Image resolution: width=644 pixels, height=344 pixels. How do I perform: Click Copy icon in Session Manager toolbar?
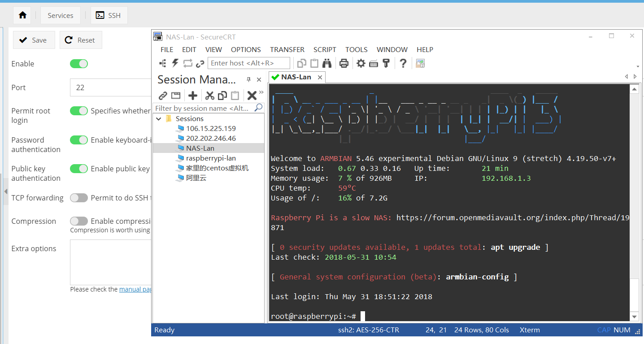pos(222,95)
